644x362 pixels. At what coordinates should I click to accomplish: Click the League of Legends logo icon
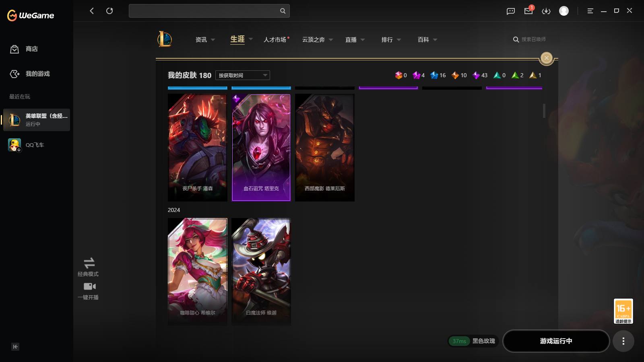click(x=165, y=39)
